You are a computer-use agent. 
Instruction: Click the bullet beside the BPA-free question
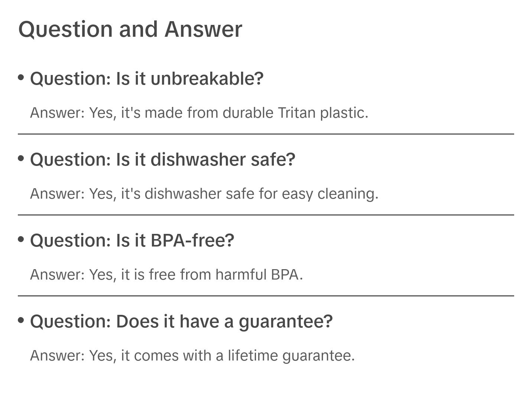[21, 239]
